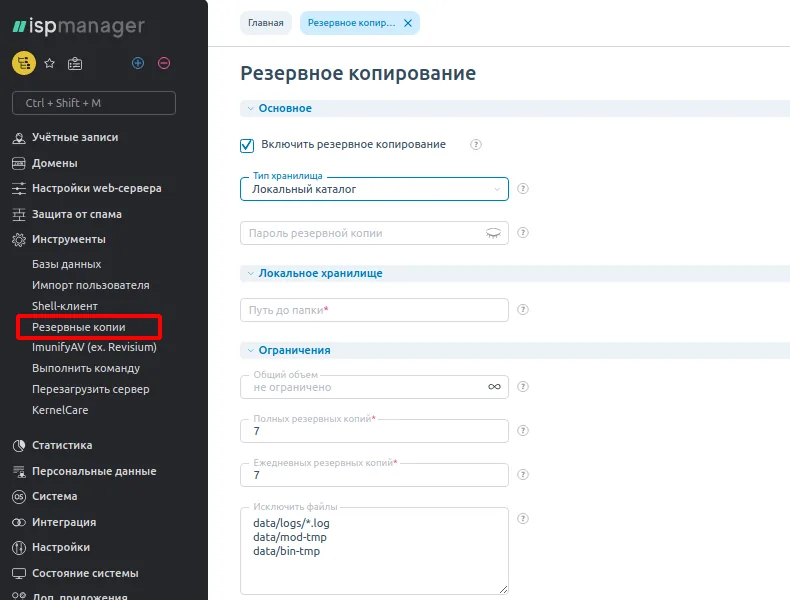Click Ежедневных резервных копий field
Screen dimensions: 790x600
tap(374, 475)
